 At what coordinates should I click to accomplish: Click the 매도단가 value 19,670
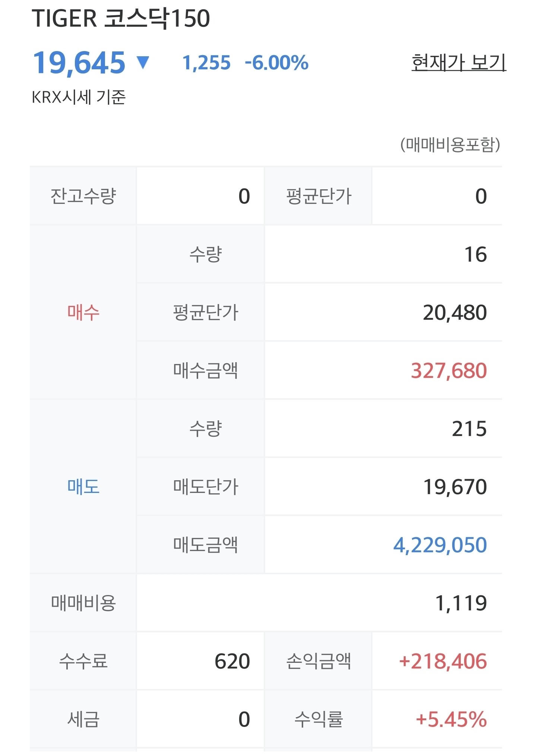click(455, 487)
